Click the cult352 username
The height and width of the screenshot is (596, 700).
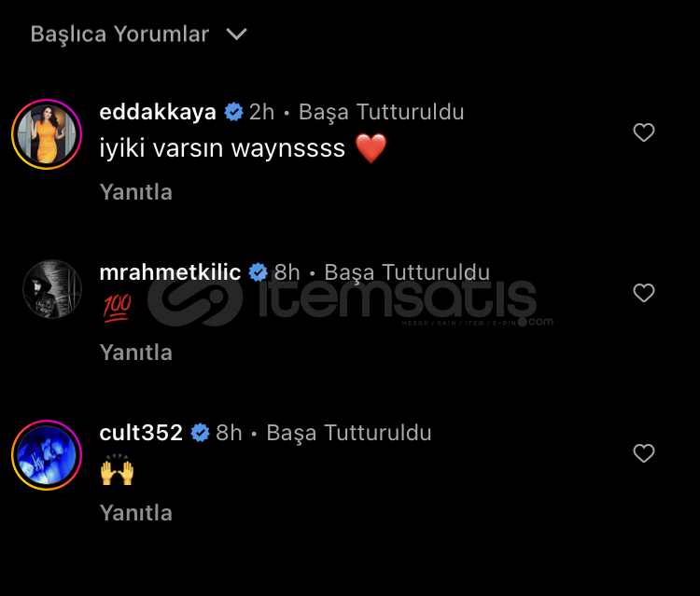tap(141, 433)
